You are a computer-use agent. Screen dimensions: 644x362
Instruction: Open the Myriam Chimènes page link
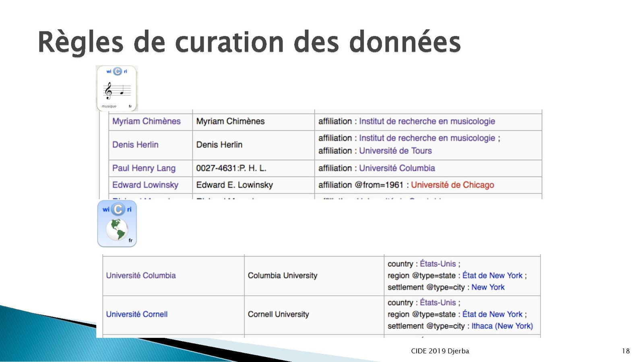pos(147,121)
